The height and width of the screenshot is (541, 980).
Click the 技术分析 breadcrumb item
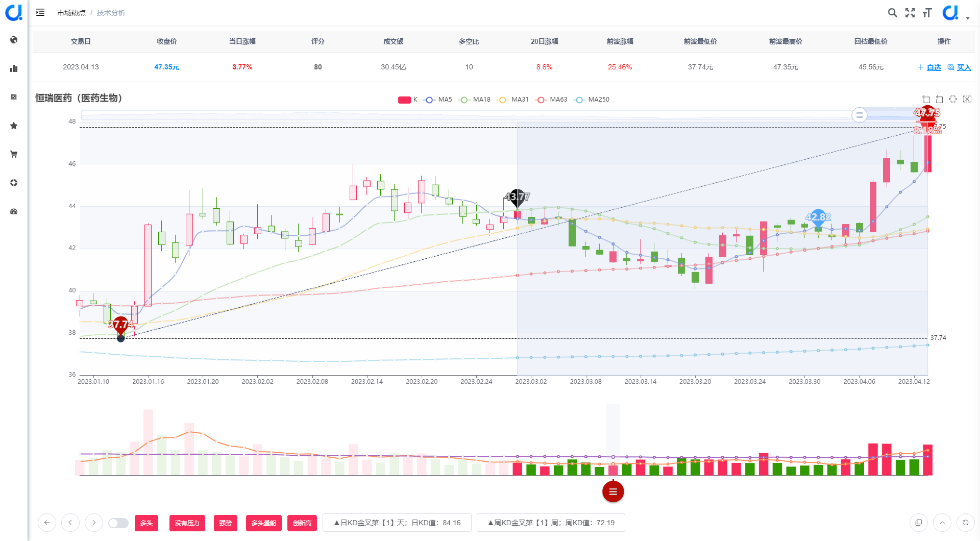[111, 13]
